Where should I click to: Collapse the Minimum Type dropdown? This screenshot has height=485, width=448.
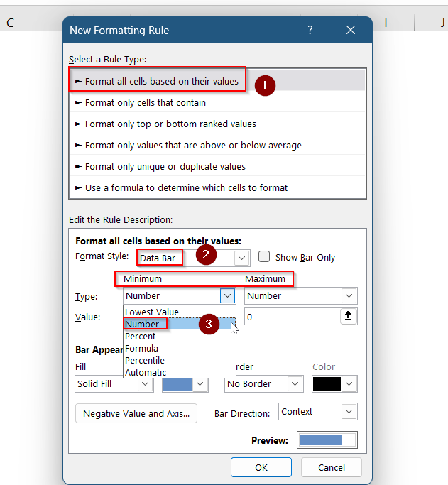click(228, 295)
